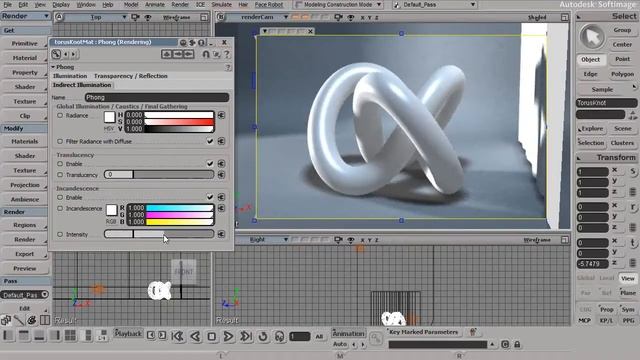Click the Phong editor load preset icon

point(167,54)
